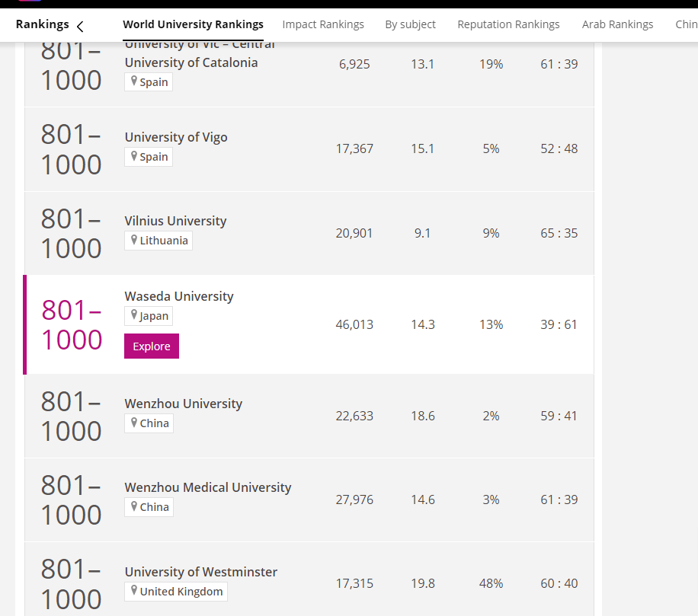Open Wenzhou Medical University page
This screenshot has width=698, height=616.
pos(208,487)
